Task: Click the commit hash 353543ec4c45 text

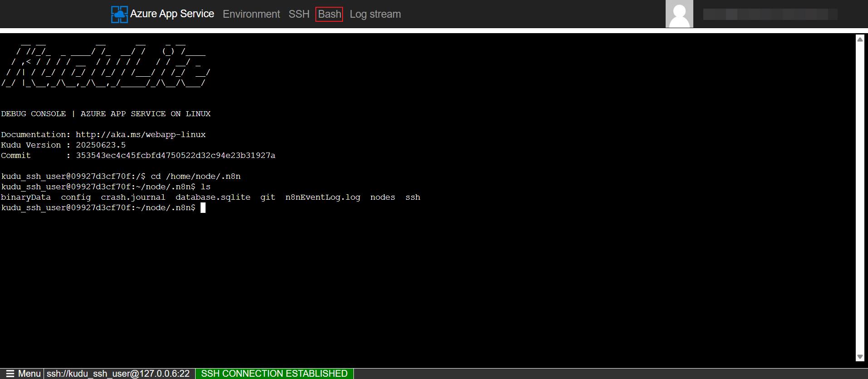Action: 176,155
